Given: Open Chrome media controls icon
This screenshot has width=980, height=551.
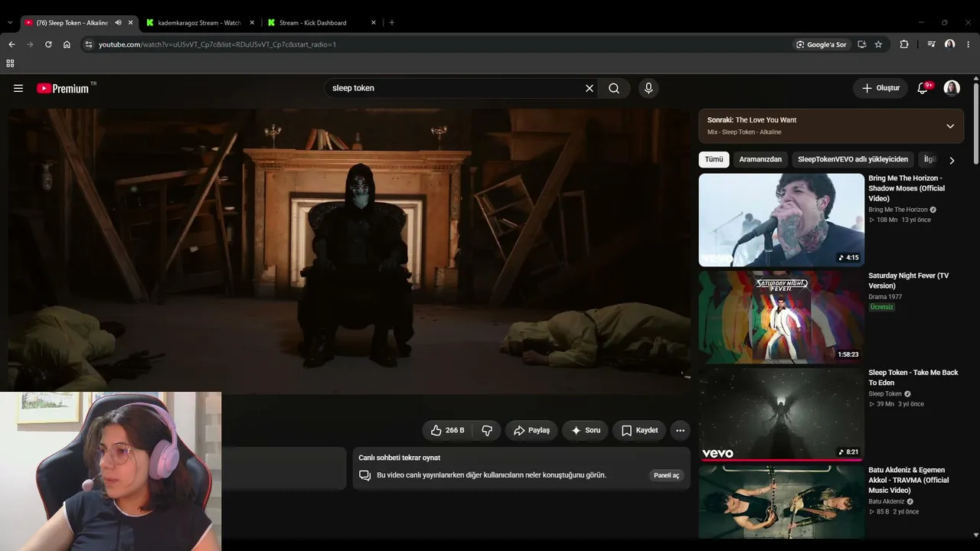Looking at the screenshot, I should 931,44.
